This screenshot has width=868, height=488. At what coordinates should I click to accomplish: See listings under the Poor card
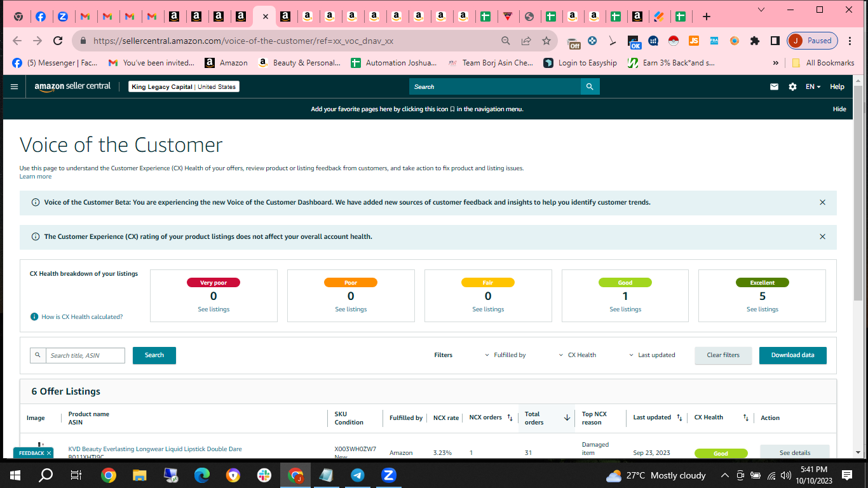351,309
